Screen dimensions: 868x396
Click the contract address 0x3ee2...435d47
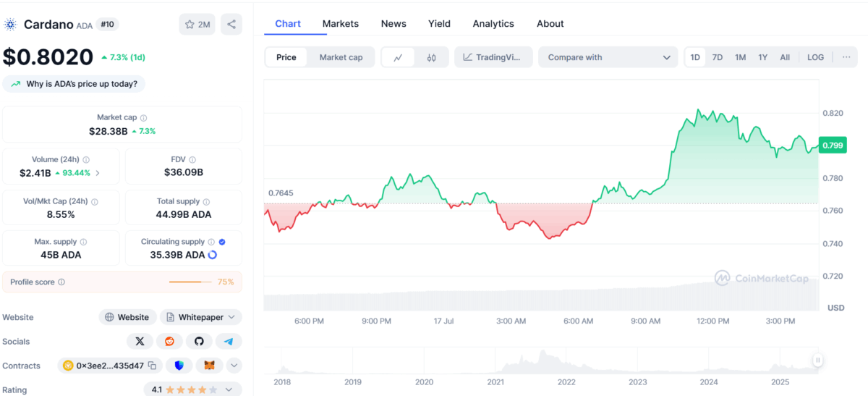[x=111, y=366]
